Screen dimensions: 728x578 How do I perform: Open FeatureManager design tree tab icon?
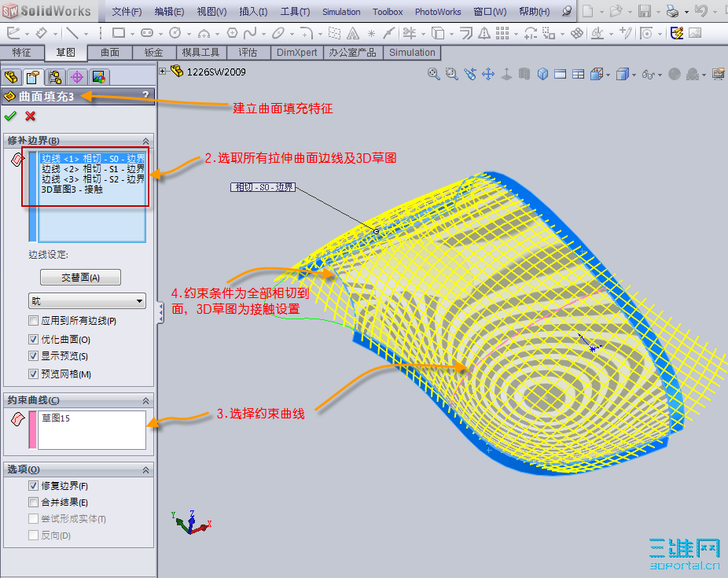tap(11, 77)
